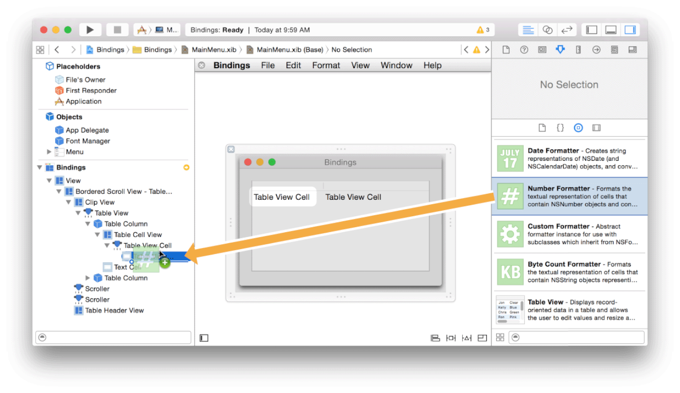
Task: Open the Format menu in canvas menu bar
Action: click(x=326, y=65)
